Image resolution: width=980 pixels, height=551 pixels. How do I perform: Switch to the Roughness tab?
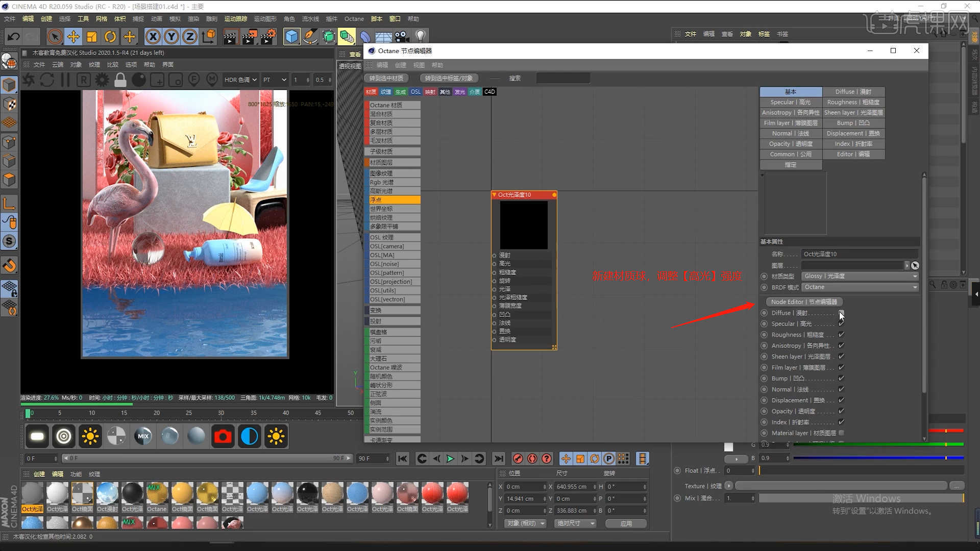pos(853,102)
